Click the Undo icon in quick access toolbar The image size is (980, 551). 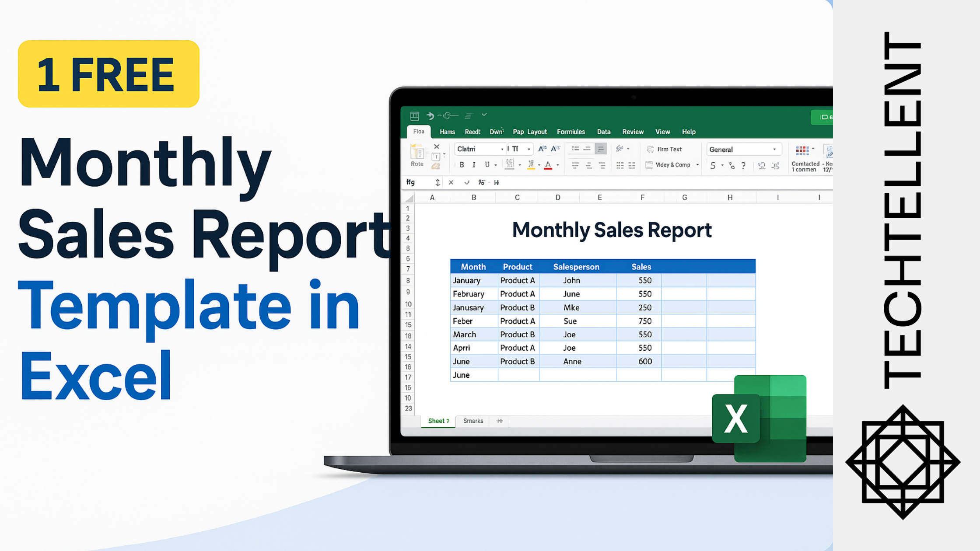(x=429, y=115)
